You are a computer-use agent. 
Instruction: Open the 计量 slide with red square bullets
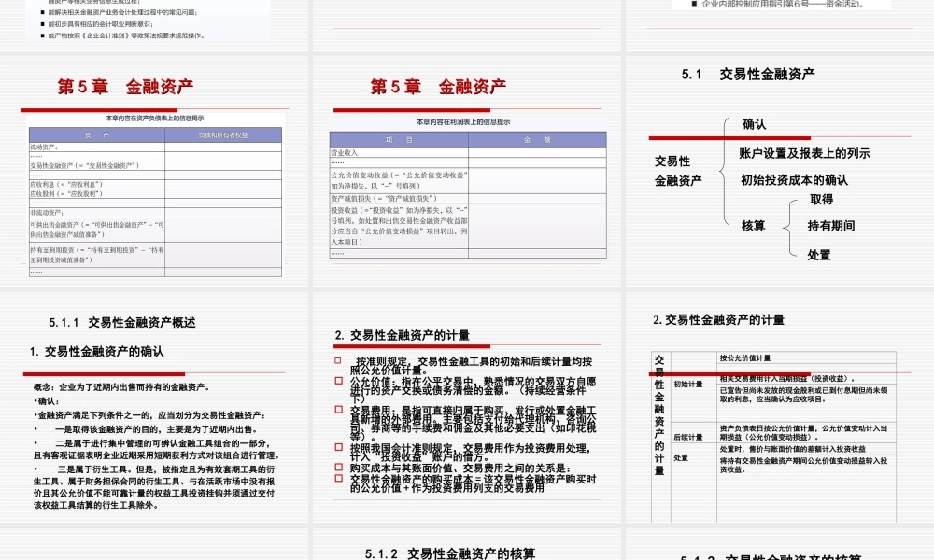coord(468,408)
